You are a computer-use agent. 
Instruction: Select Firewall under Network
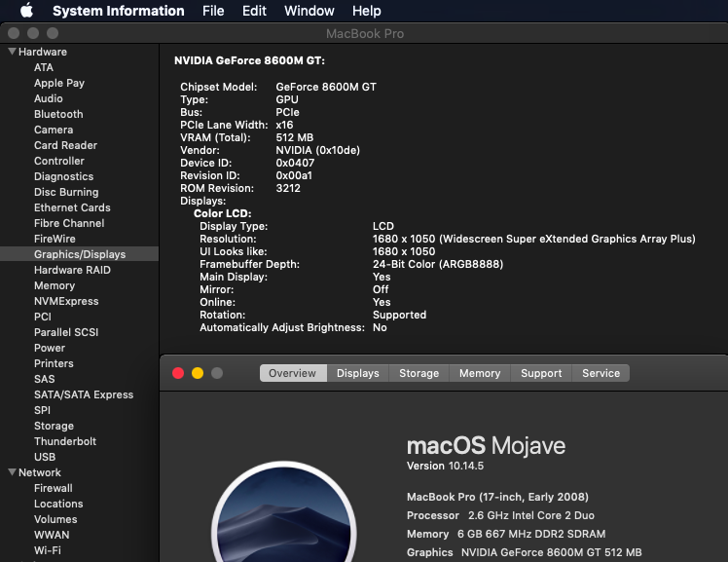[x=53, y=488]
